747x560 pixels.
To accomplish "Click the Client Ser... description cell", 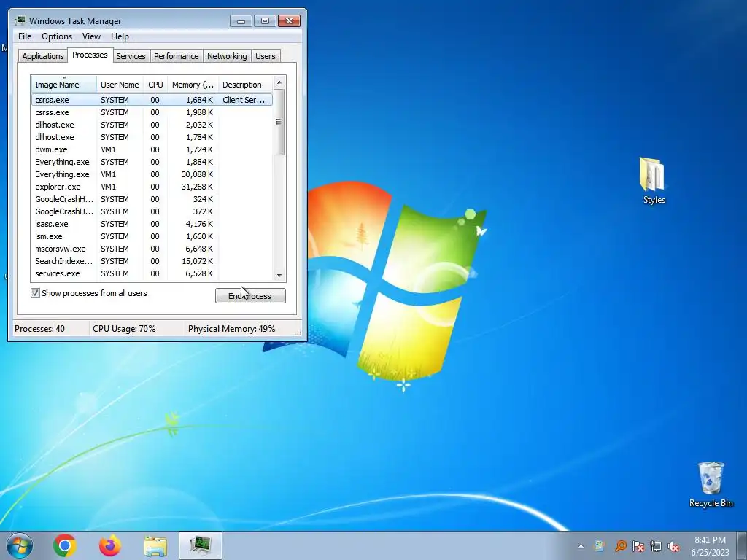I will pos(244,100).
